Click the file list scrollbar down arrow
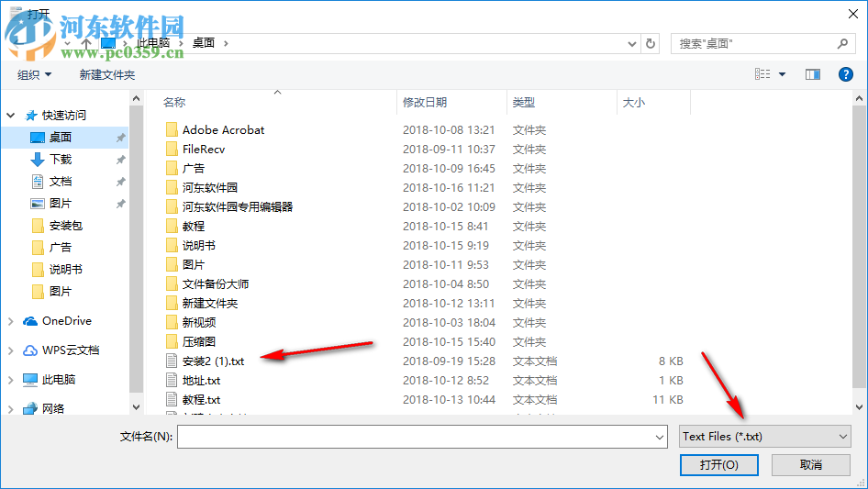This screenshot has height=489, width=868. (x=859, y=407)
